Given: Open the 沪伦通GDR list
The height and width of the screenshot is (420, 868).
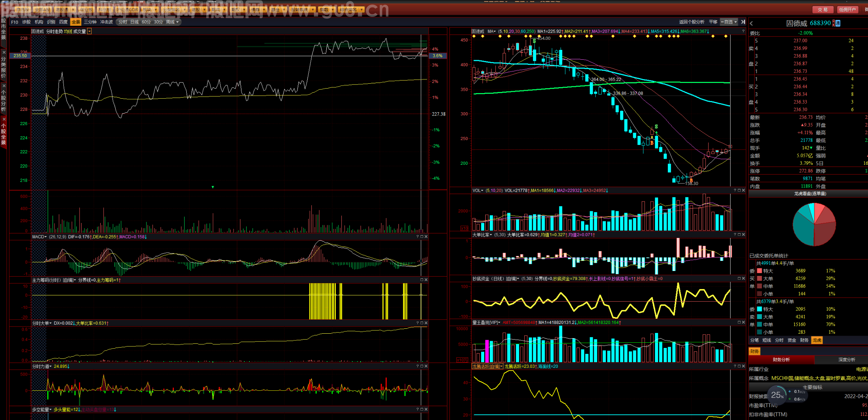Looking at the screenshot, I should (x=127, y=9).
